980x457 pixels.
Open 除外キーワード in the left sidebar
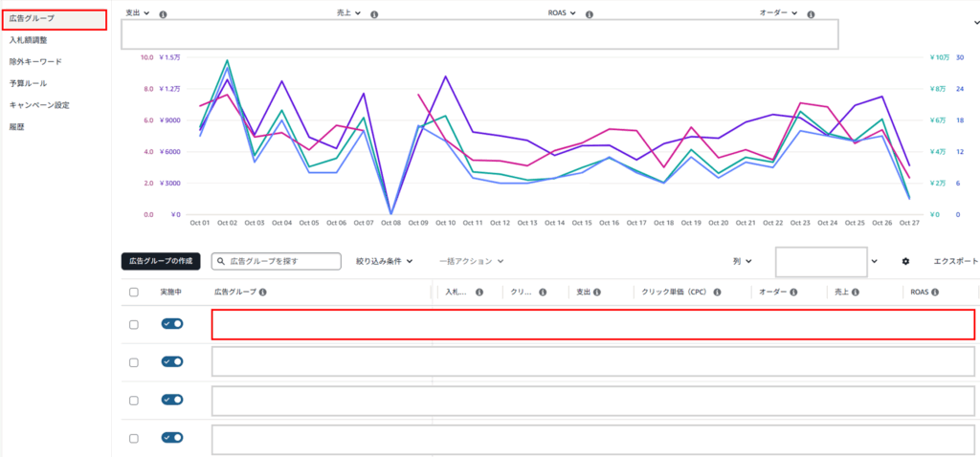pos(35,62)
